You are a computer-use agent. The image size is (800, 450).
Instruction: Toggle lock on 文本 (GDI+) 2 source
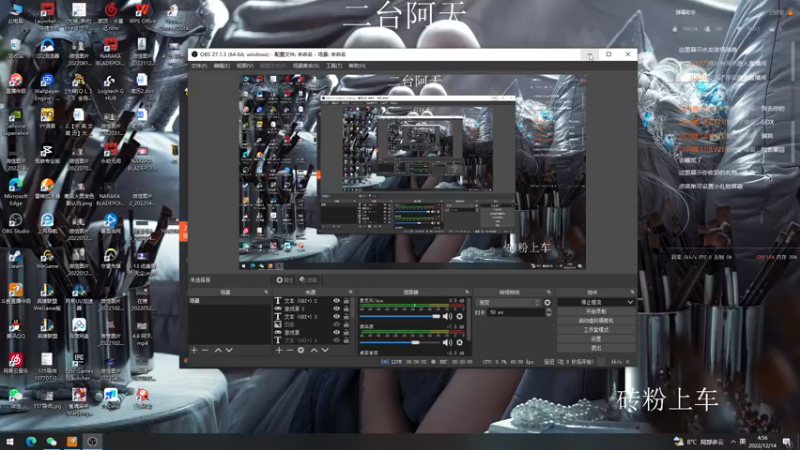(346, 301)
